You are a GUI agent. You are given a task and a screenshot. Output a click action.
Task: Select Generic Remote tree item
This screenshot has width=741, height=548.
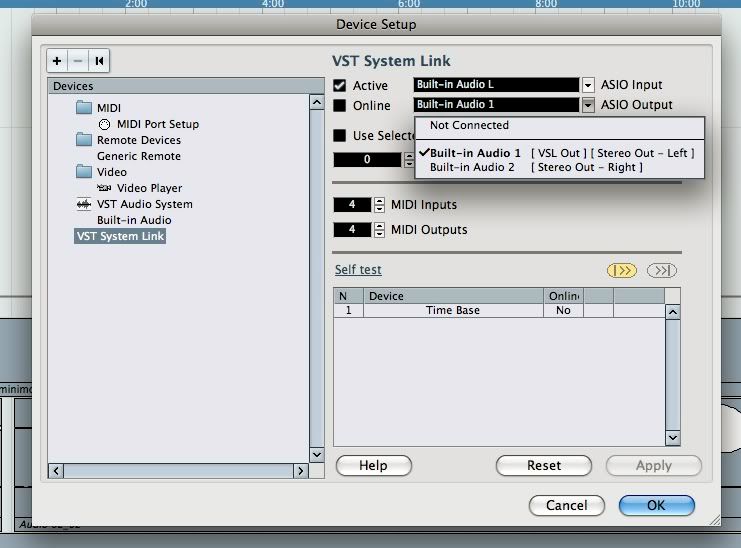[139, 156]
